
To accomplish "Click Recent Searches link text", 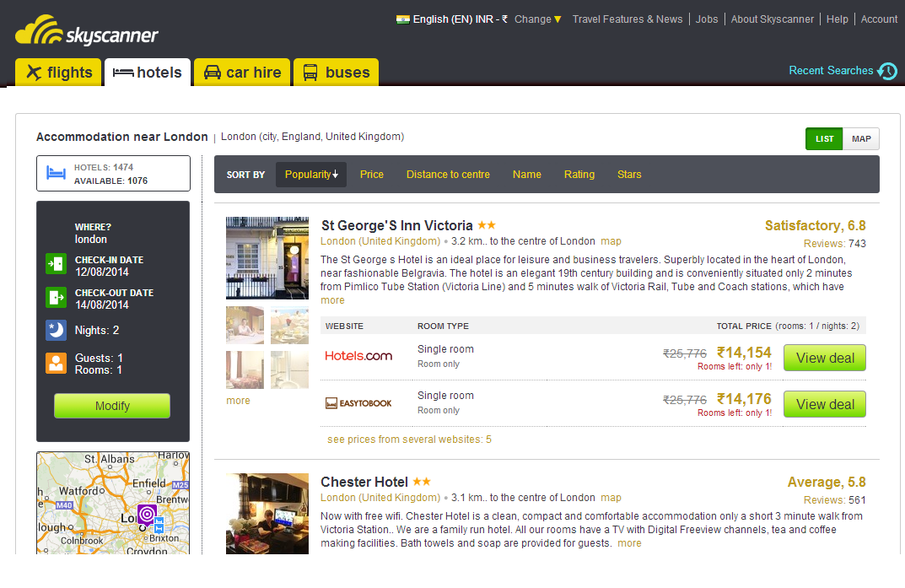I will [x=831, y=70].
